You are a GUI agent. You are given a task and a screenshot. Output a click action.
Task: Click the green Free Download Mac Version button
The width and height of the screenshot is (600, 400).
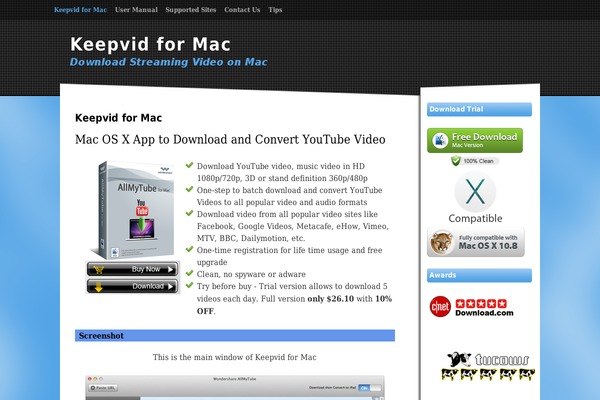click(475, 140)
